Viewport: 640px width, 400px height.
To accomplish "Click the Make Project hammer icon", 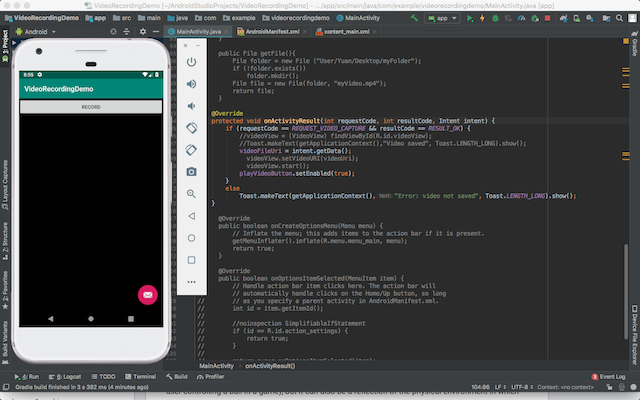I will click(x=414, y=18).
